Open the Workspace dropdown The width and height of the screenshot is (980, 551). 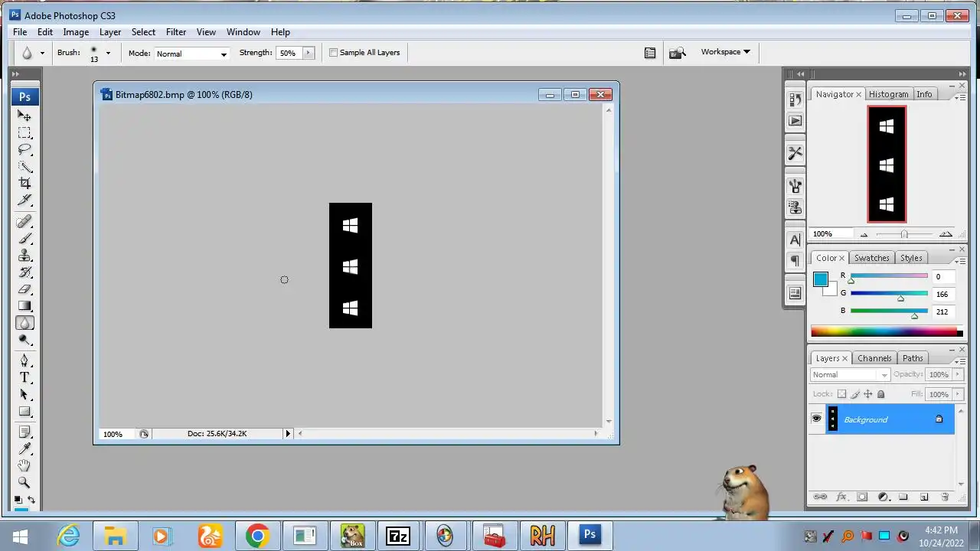pyautogui.click(x=725, y=52)
